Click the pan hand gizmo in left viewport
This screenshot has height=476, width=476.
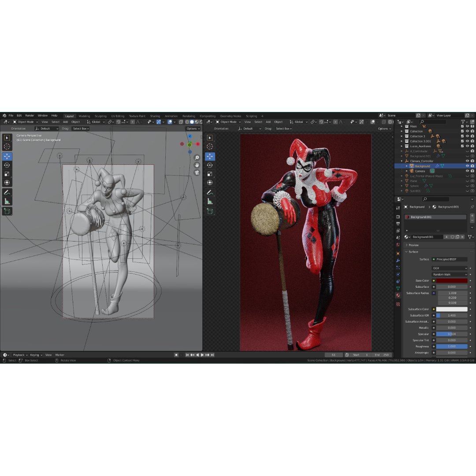[x=197, y=165]
